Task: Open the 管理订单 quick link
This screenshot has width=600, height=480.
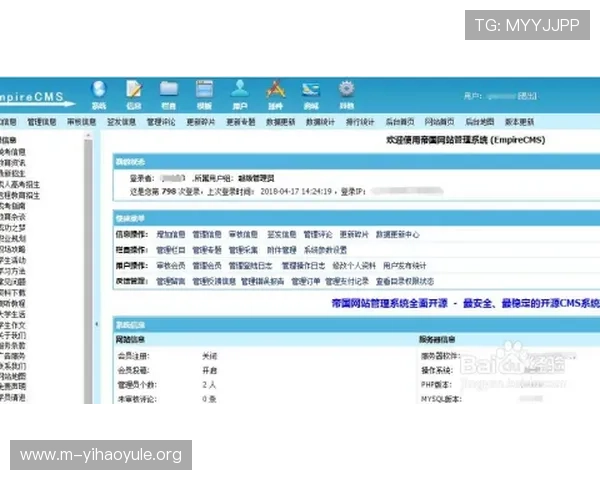Action: point(306,281)
